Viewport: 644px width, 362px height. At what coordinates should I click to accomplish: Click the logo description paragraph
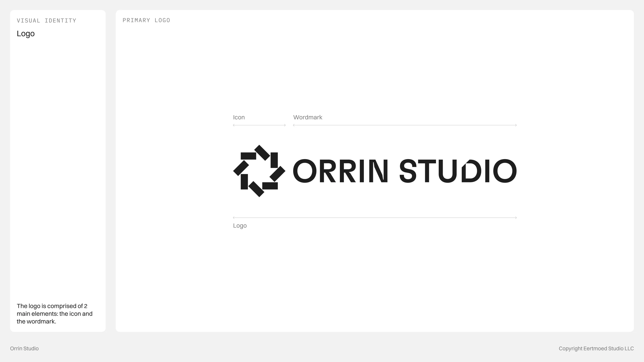(55, 314)
